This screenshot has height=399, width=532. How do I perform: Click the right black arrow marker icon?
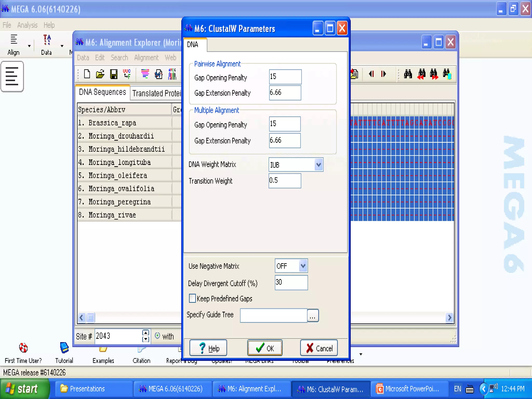tap(383, 74)
